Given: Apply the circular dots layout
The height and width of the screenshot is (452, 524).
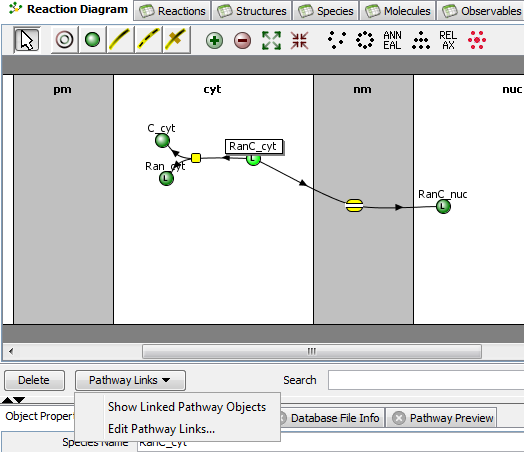Looking at the screenshot, I should pyautogui.click(x=365, y=40).
